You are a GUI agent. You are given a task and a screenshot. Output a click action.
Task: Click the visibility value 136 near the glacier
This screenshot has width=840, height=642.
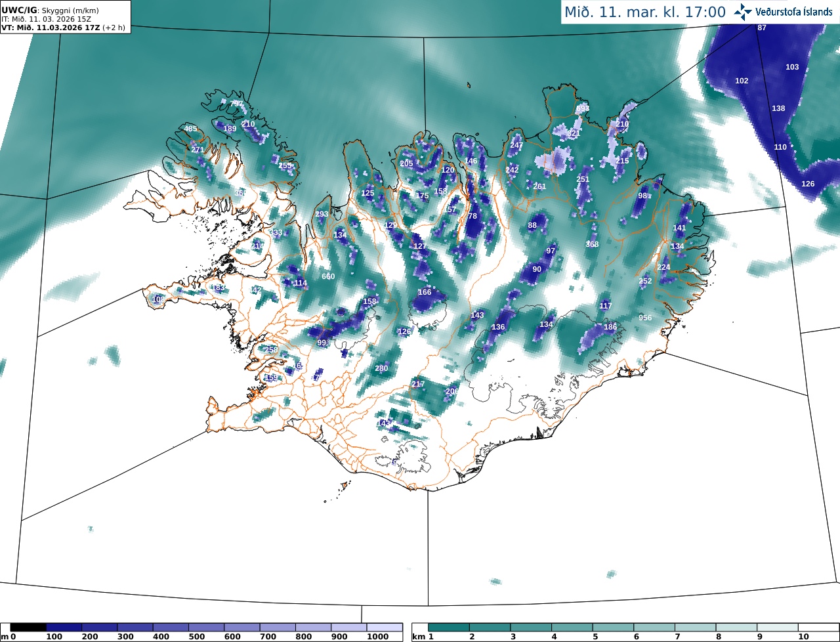(x=498, y=327)
